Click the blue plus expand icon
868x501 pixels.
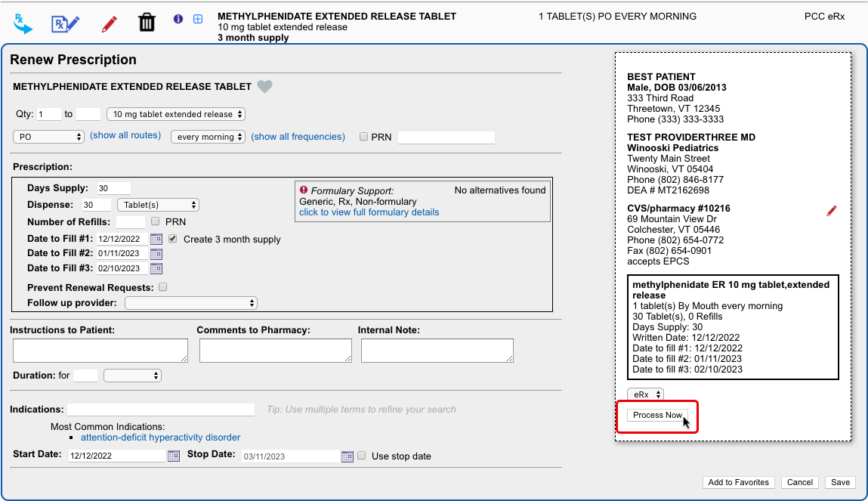[198, 19]
